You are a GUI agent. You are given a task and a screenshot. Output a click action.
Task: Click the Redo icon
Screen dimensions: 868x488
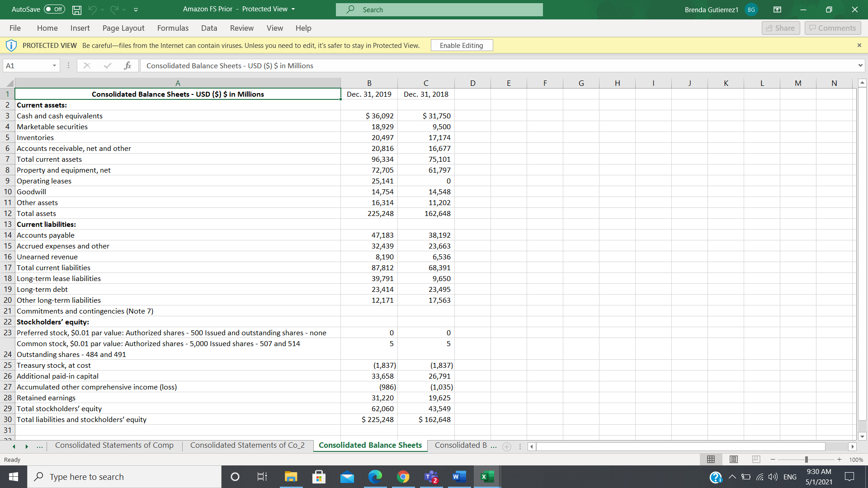pyautogui.click(x=114, y=9)
